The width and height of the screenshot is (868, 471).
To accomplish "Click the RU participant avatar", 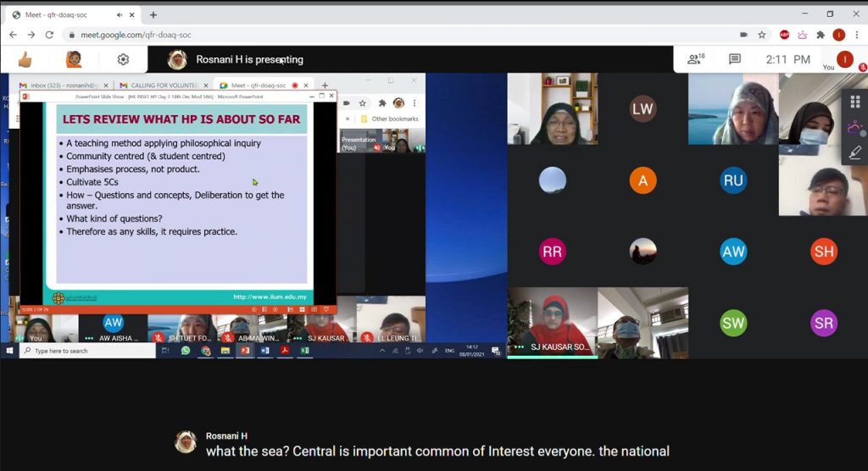I will coord(733,180).
